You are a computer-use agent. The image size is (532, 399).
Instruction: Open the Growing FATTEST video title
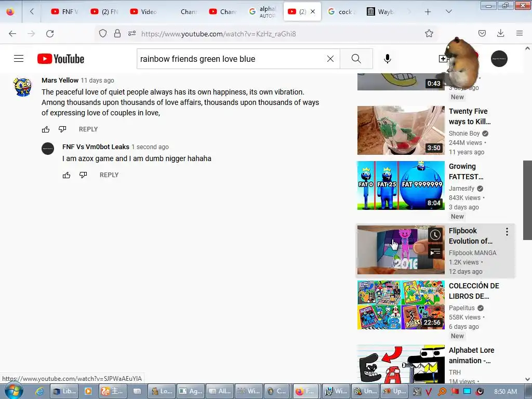466,171
